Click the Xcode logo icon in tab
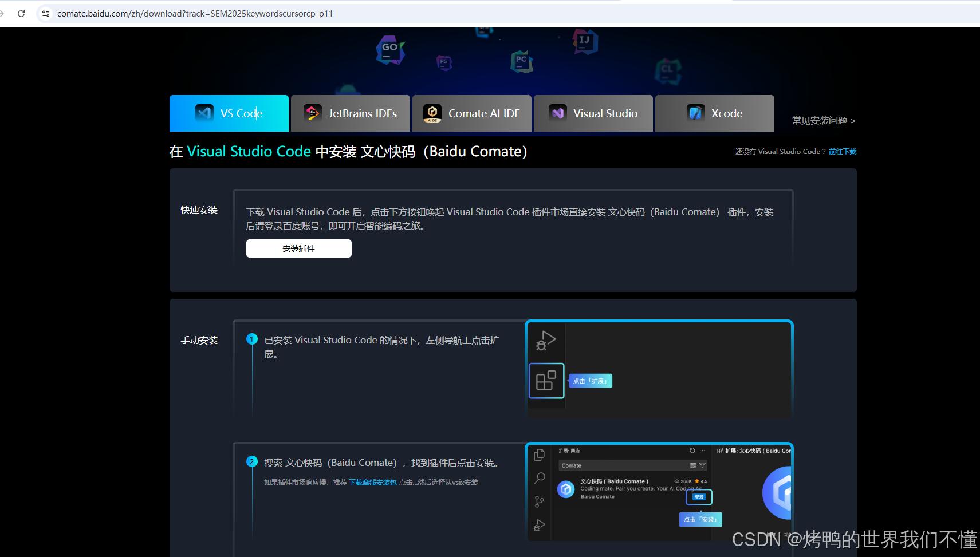980x557 pixels. tap(696, 113)
